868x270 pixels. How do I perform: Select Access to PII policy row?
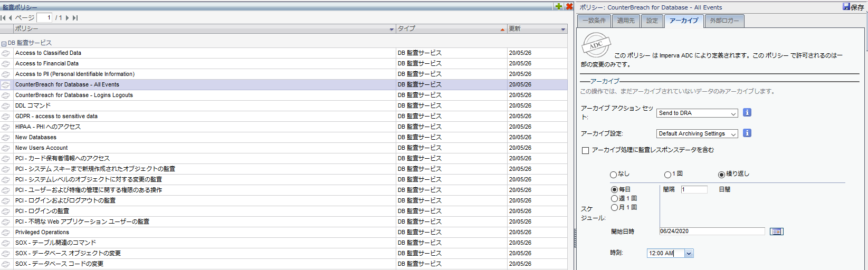(284, 74)
